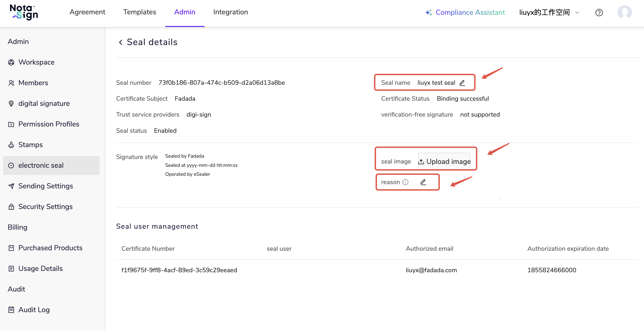This screenshot has width=644, height=331.
Task: Open the Templates tab
Action: pyautogui.click(x=139, y=12)
